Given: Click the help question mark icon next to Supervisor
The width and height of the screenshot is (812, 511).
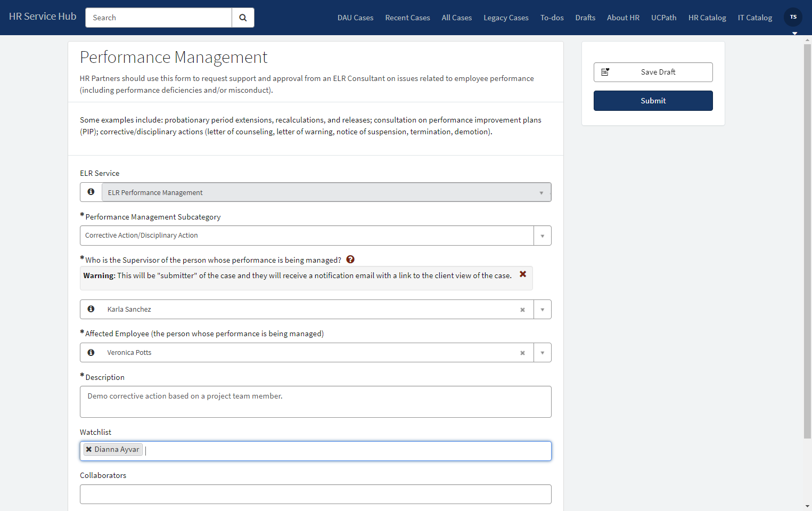Looking at the screenshot, I should click(x=350, y=259).
